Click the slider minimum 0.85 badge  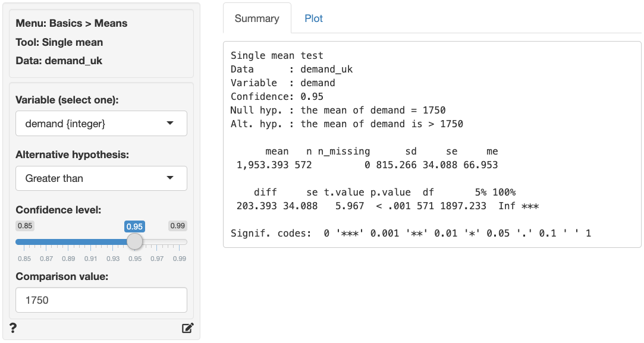coord(24,226)
